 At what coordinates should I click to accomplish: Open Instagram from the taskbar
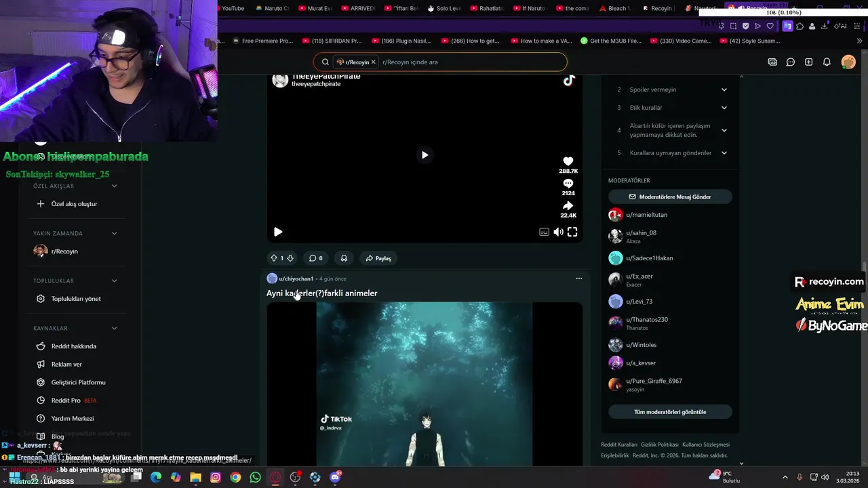[x=216, y=477]
